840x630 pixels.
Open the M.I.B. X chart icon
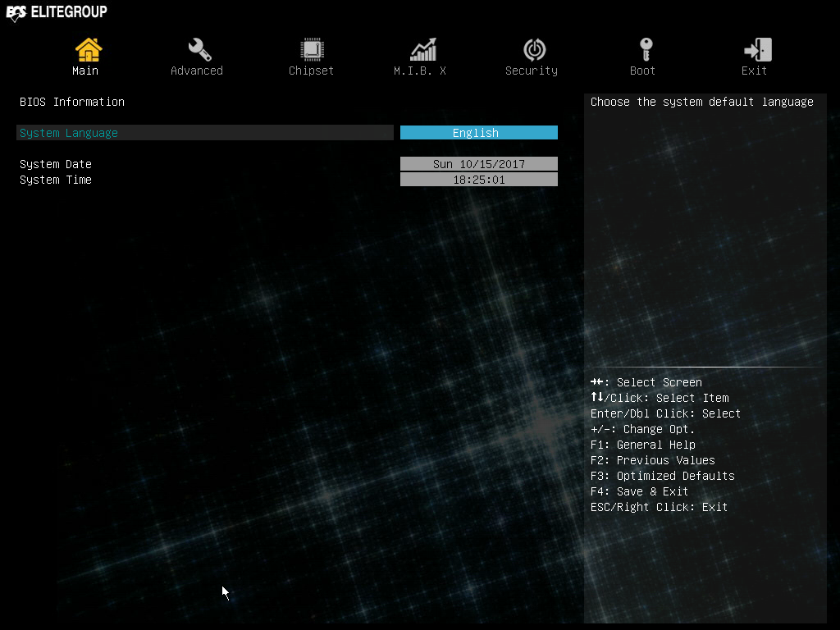(423, 50)
